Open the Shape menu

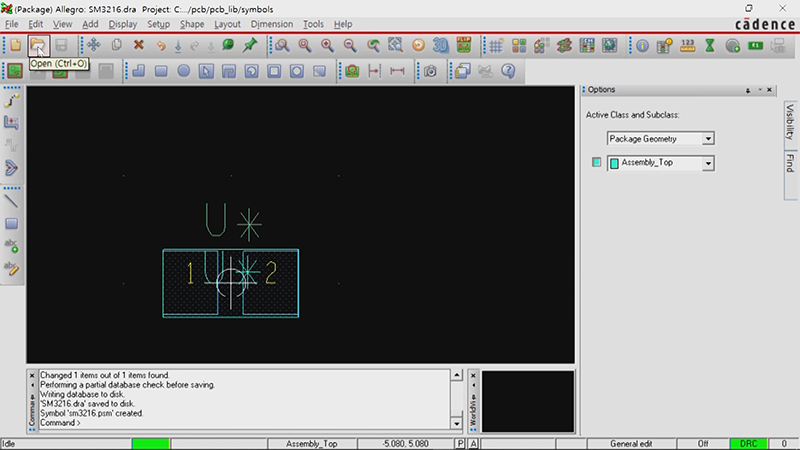click(x=192, y=24)
